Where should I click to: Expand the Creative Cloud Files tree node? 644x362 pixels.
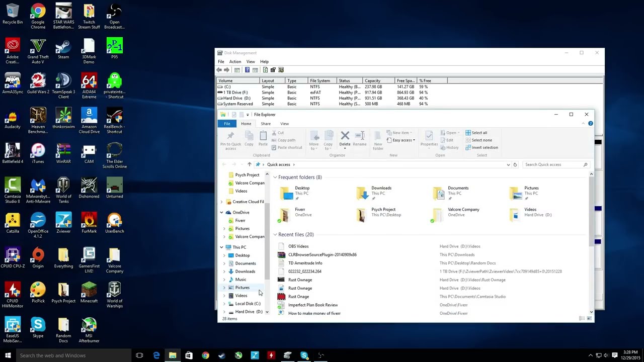[x=221, y=202]
